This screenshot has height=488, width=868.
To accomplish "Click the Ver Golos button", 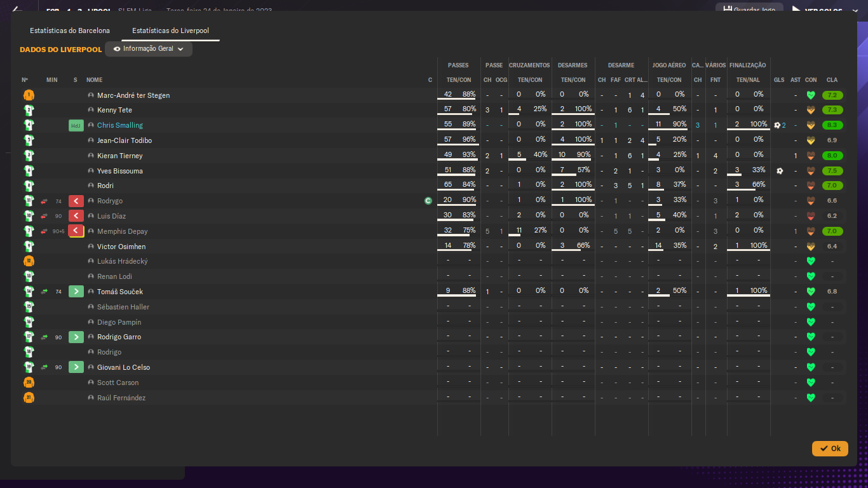I will tap(824, 10).
